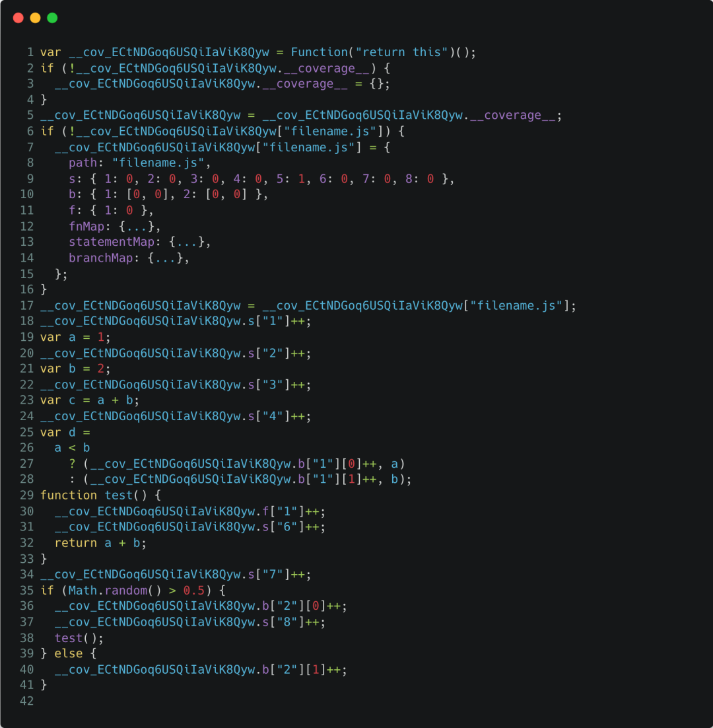Viewport: 713px width, 728px height.
Task: Click the 'function test() {' declaration
Action: (100, 495)
